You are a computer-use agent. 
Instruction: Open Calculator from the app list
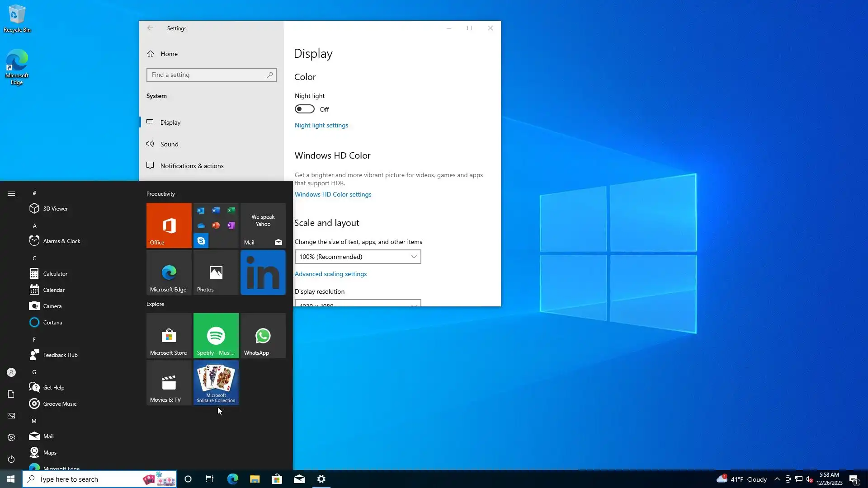point(55,274)
